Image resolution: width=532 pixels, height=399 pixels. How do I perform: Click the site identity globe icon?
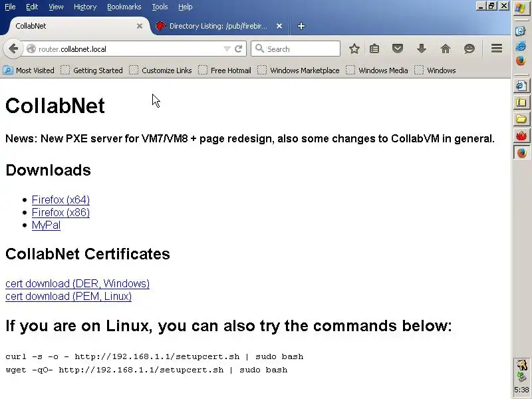[x=31, y=49]
